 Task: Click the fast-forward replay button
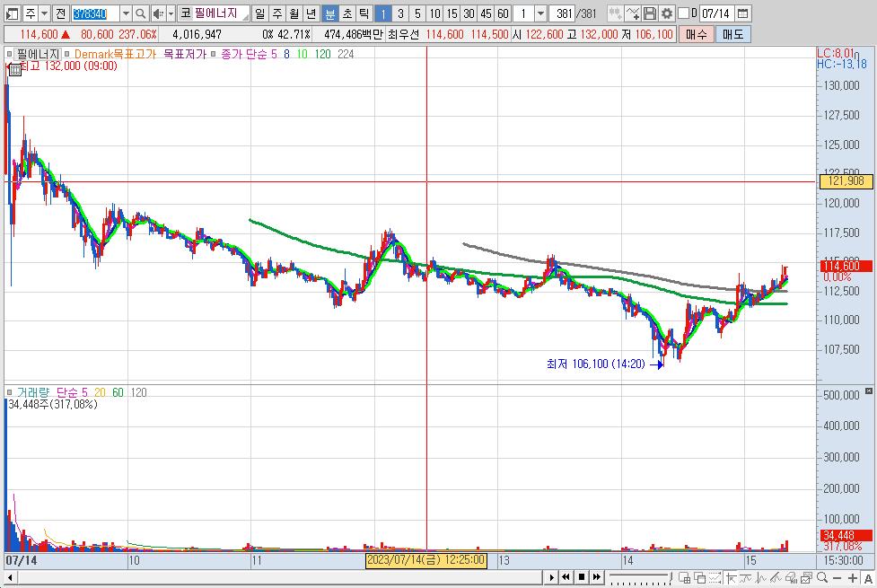coord(597,577)
